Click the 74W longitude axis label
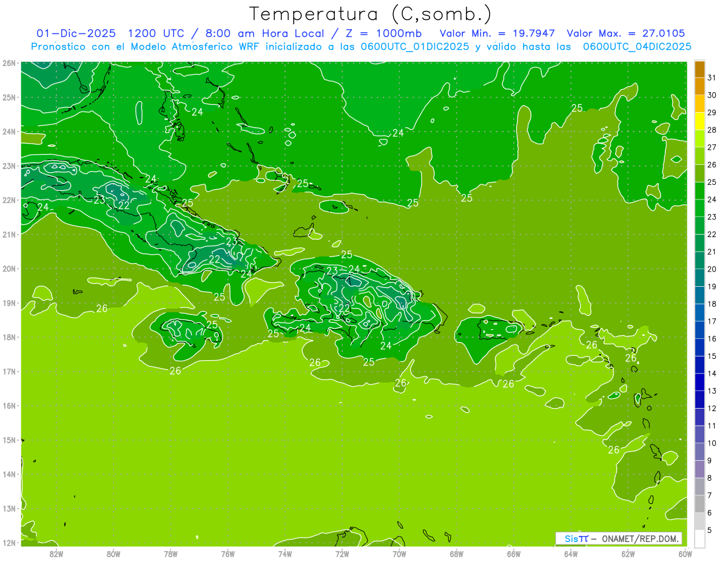Screen dimensions: 728x562 click(285, 553)
